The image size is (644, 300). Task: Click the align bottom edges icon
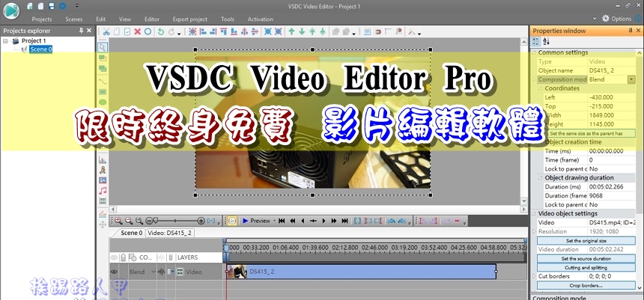tap(234, 31)
